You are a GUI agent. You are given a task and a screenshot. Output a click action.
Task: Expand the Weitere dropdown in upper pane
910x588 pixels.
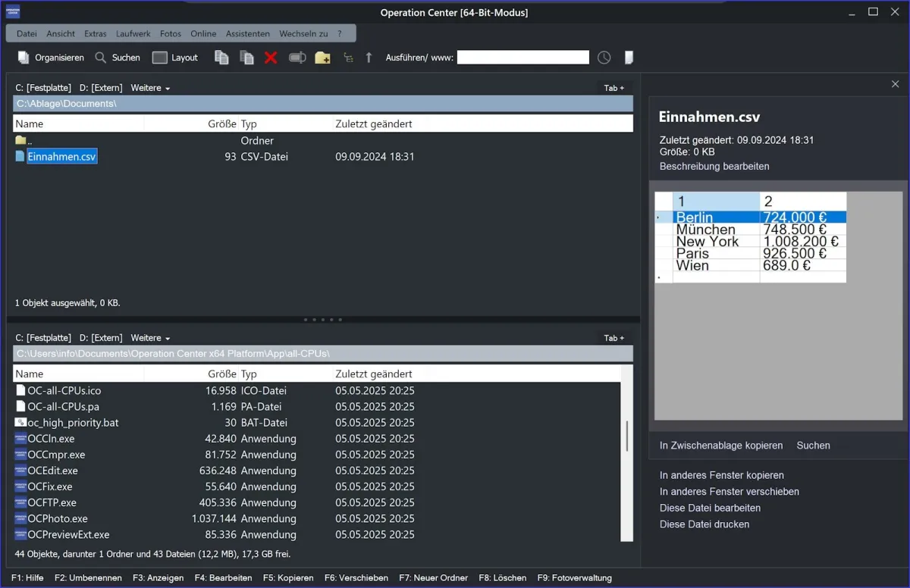click(x=150, y=88)
